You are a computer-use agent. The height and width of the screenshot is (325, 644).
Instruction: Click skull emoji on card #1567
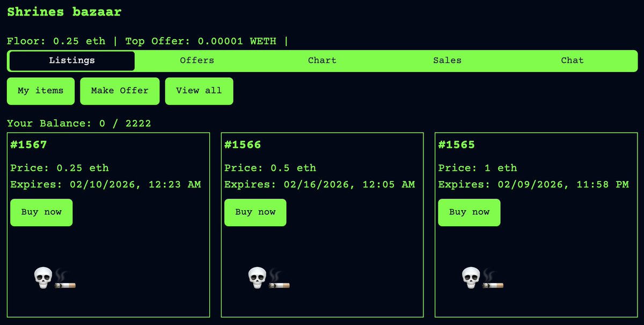(x=43, y=278)
